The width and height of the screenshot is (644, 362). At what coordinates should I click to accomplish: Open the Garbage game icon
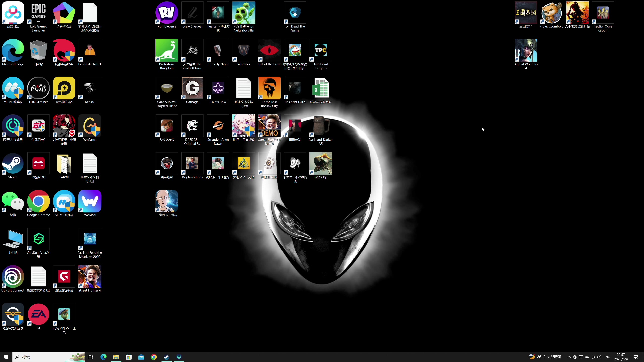pyautogui.click(x=192, y=90)
